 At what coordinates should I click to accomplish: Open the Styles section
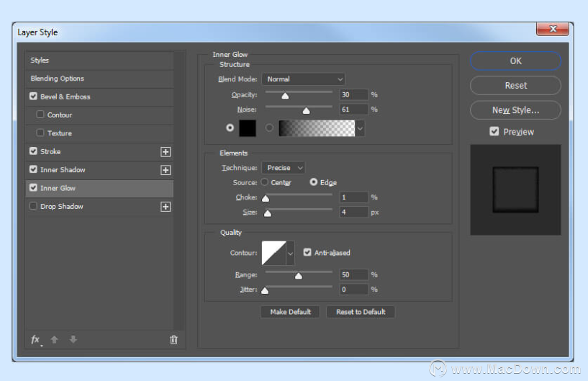click(99, 60)
